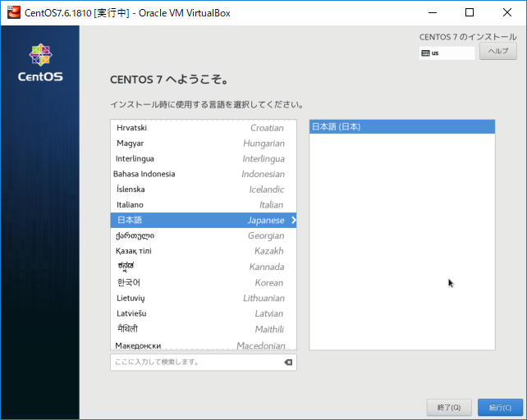Select Íslenska Icelandic language row
Viewport: 527px width, 420px height.
[204, 189]
